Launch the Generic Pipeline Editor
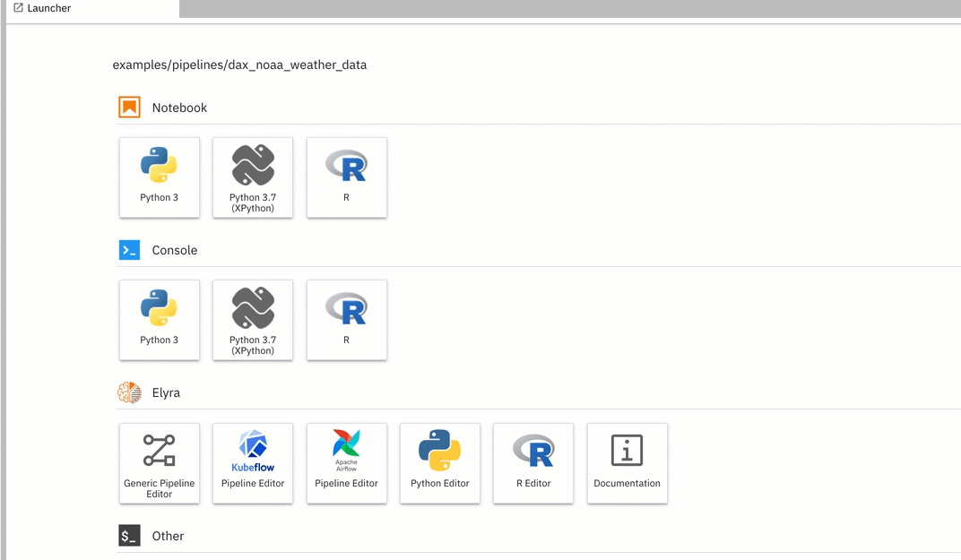This screenshot has width=961, height=560. 159,462
